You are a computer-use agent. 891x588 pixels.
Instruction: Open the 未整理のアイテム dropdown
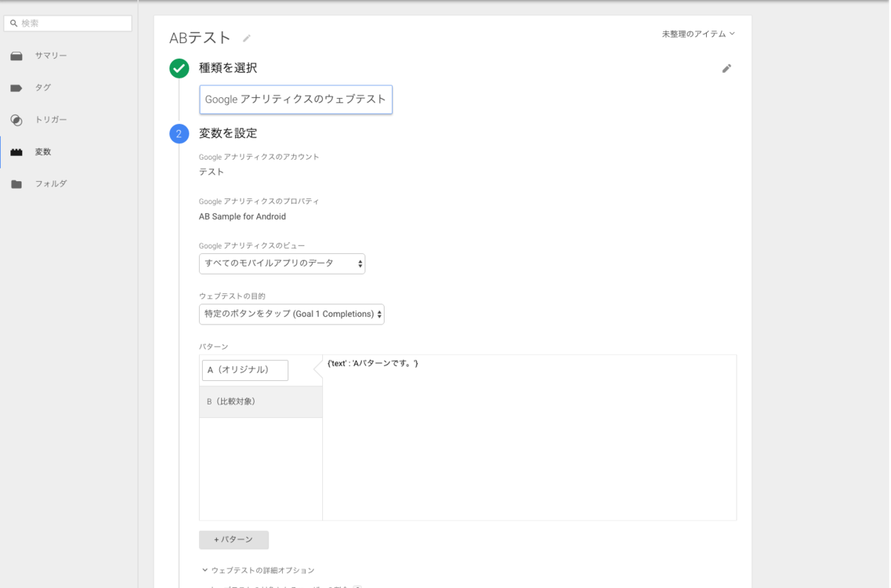(x=699, y=34)
